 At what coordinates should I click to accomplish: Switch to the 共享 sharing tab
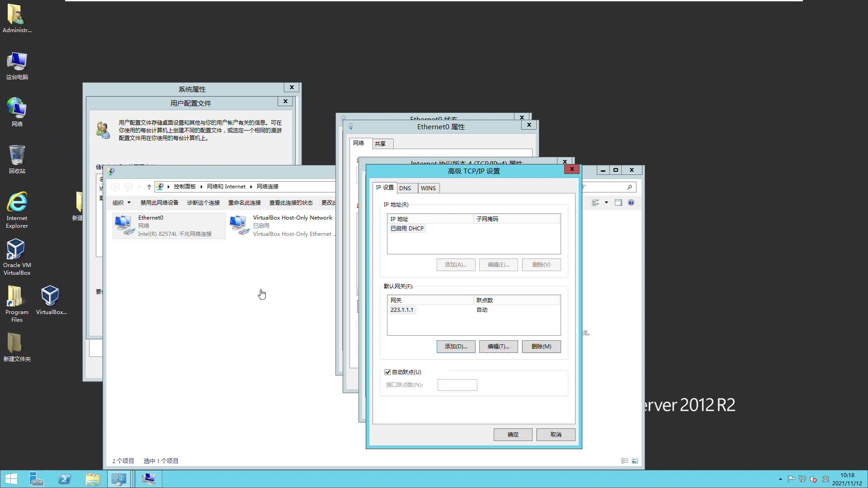[x=381, y=143]
